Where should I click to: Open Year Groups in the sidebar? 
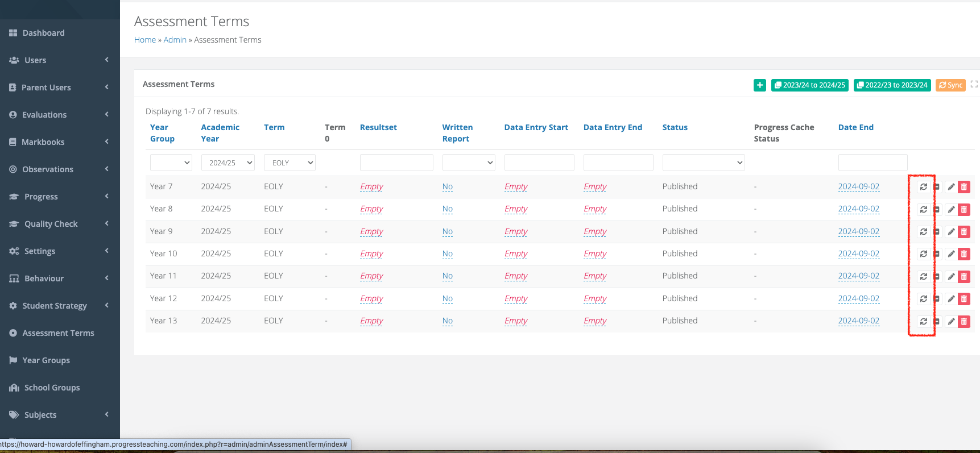click(46, 360)
